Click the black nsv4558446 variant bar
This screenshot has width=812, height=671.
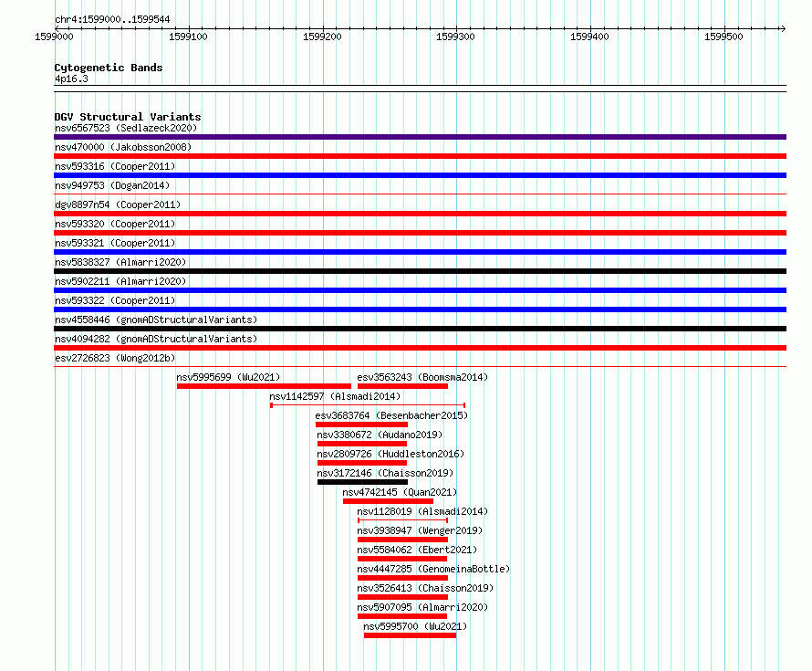coord(420,329)
